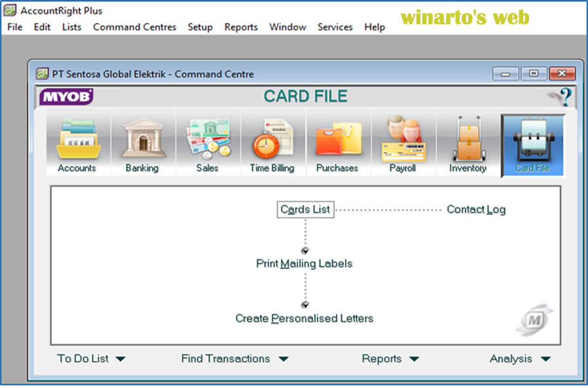The height and width of the screenshot is (388, 588).
Task: Open the Accounts command centre
Action: coord(77,141)
